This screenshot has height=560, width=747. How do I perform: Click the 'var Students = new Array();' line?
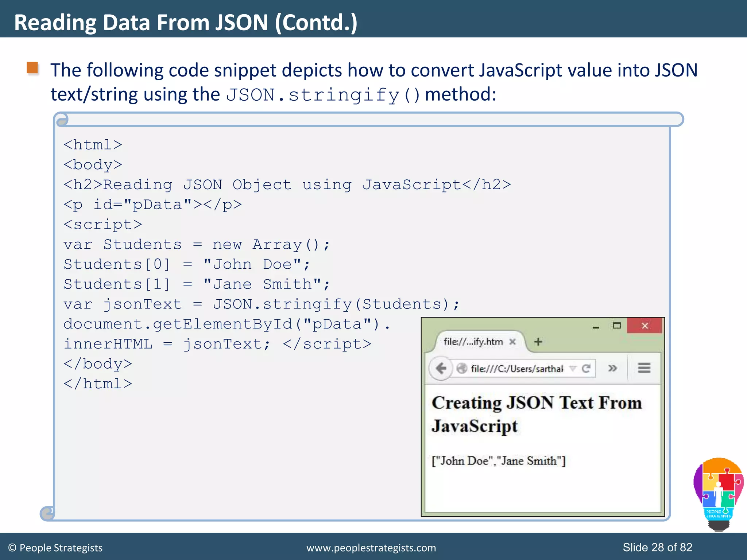[197, 245]
